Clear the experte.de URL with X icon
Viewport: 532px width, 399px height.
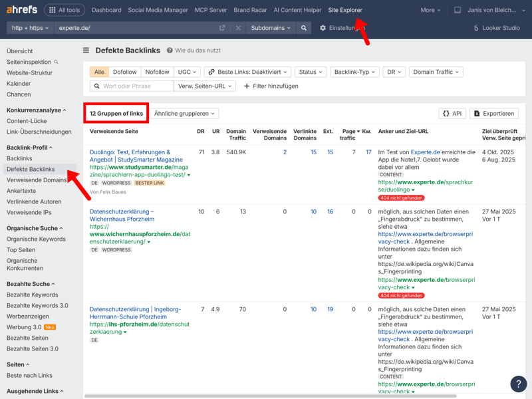[x=238, y=28]
